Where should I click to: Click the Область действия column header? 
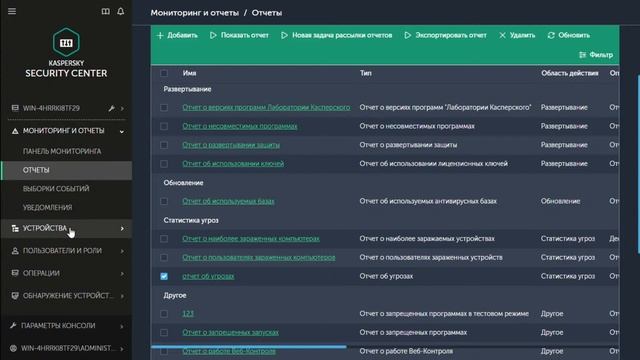click(x=569, y=73)
